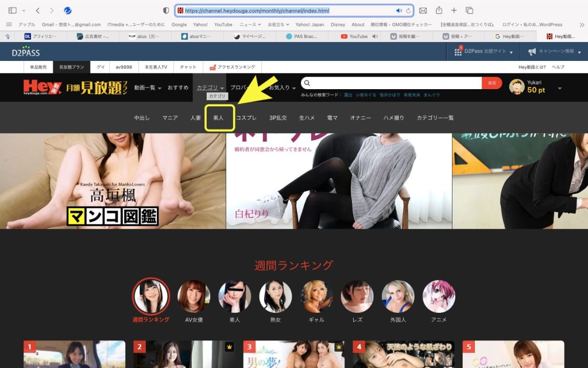
Task: Click the privacy shield icon beside address bar
Action: coord(166,10)
